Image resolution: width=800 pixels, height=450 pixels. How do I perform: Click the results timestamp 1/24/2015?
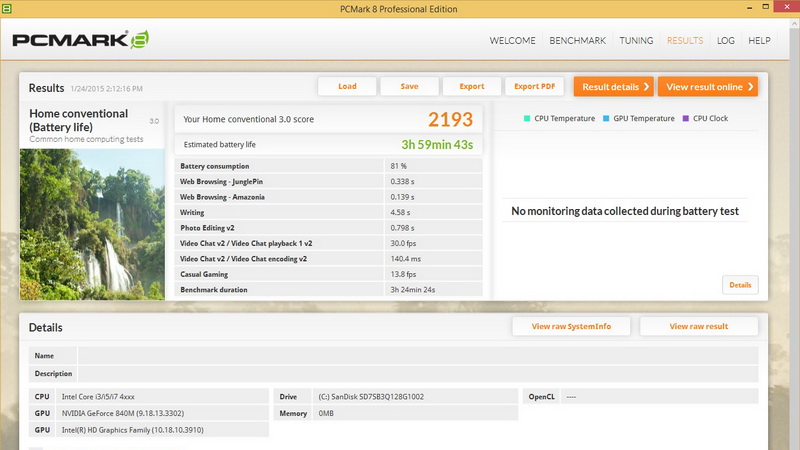107,89
